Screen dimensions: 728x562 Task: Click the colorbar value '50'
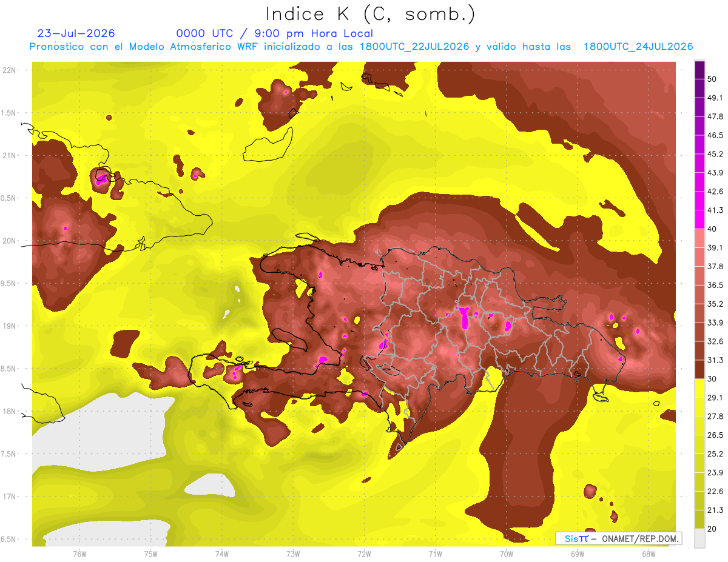pos(713,79)
